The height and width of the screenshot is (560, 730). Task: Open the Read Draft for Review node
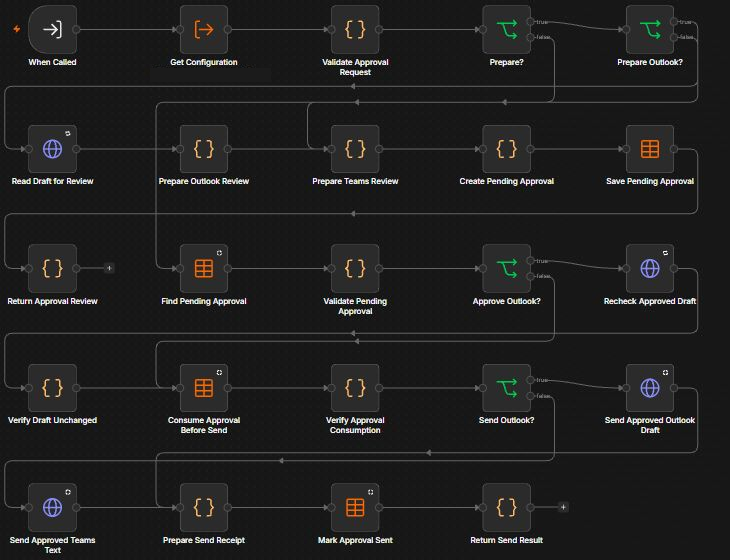pos(52,149)
